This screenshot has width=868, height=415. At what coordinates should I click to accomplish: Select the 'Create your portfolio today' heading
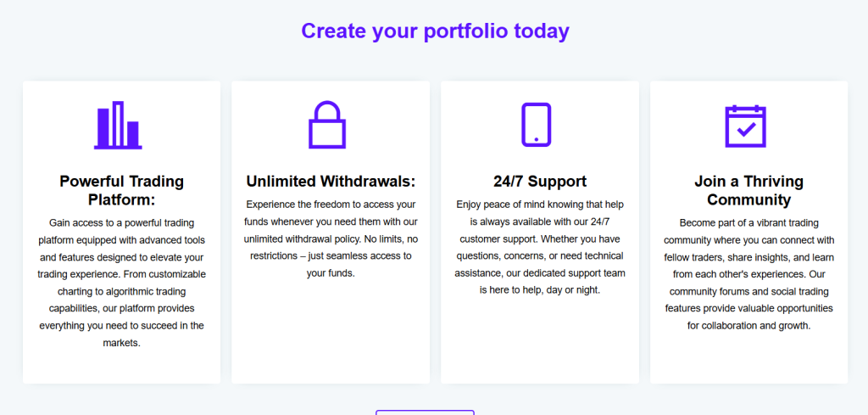tap(435, 31)
